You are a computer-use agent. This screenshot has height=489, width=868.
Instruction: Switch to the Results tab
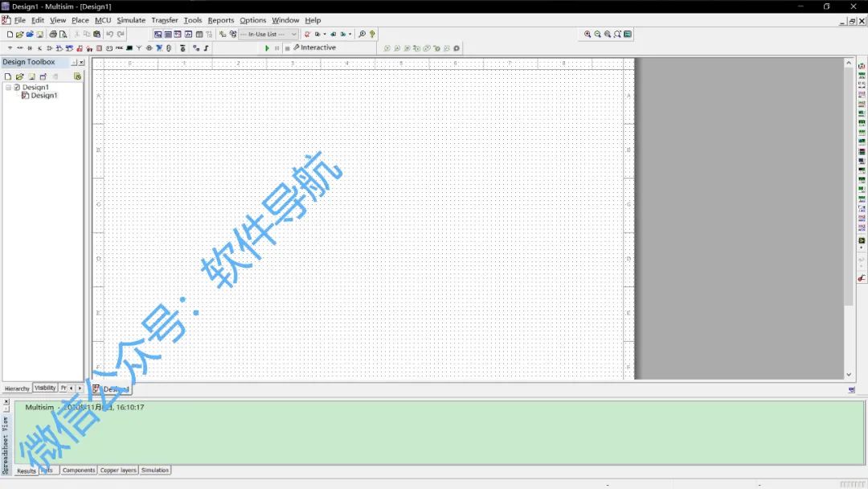coord(26,471)
